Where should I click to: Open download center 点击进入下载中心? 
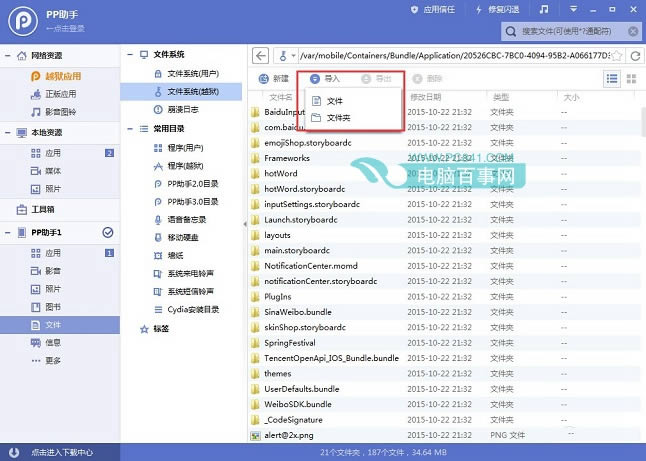tap(62, 452)
